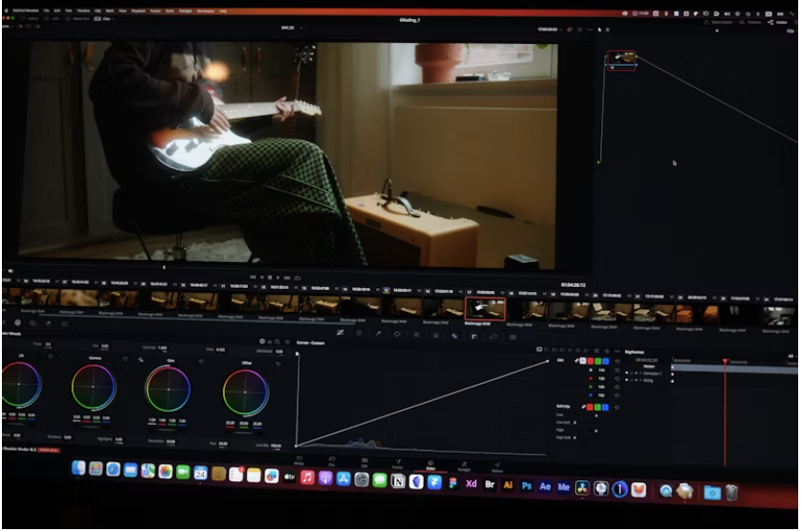The height and width of the screenshot is (532, 802).
Task: Click center of Offset color wheel
Action: 245,392
